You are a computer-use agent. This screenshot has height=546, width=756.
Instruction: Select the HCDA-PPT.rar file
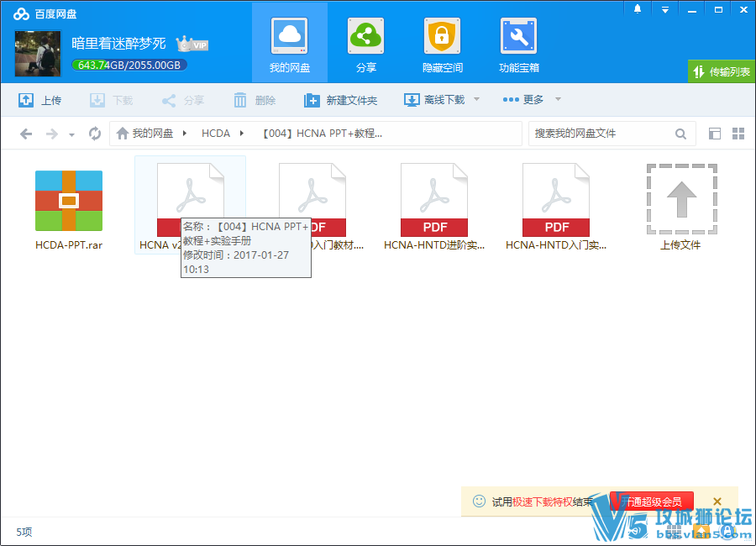[x=69, y=209]
